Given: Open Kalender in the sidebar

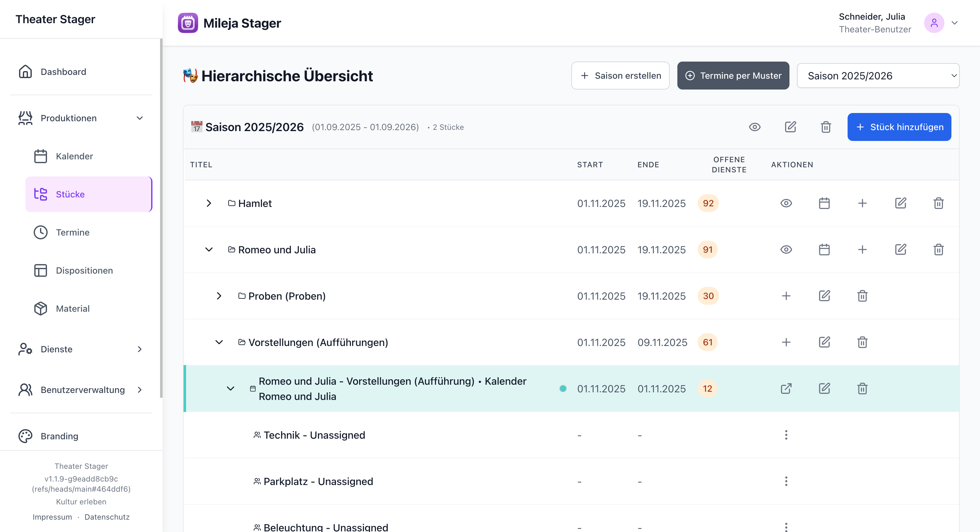Looking at the screenshot, I should [x=74, y=156].
